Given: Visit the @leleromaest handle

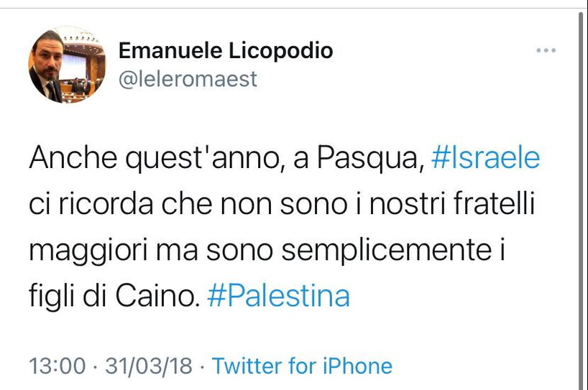Looking at the screenshot, I should [187, 79].
